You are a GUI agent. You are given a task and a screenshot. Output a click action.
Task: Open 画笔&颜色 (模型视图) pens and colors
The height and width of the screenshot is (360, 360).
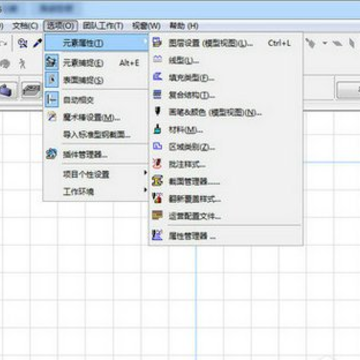(x=226, y=113)
